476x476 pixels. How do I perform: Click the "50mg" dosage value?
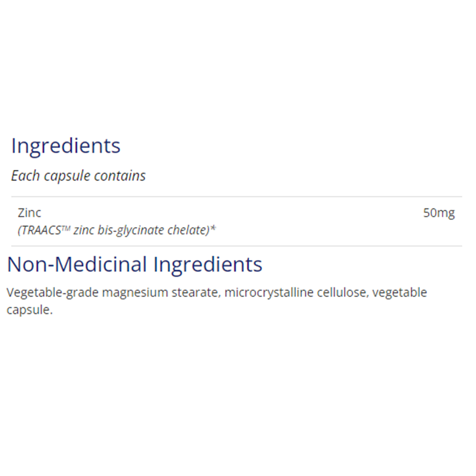(x=439, y=213)
